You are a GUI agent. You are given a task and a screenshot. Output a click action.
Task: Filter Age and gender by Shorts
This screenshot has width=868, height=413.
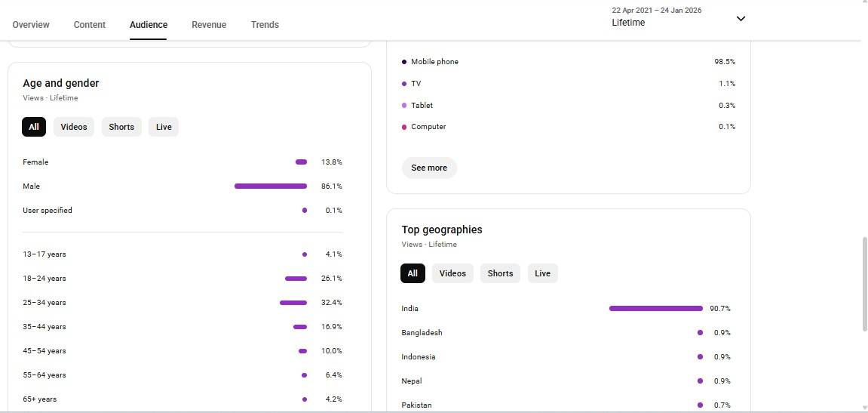[121, 127]
